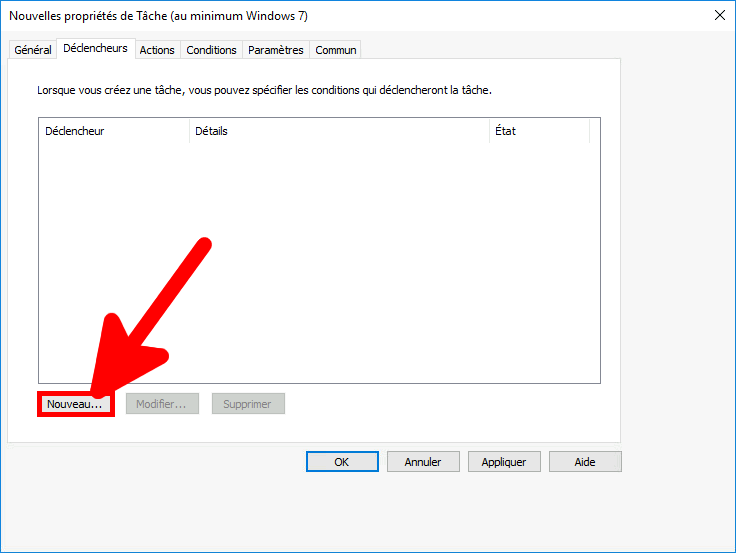Go to the Conditions tab
This screenshot has height=553, width=736.
point(212,50)
